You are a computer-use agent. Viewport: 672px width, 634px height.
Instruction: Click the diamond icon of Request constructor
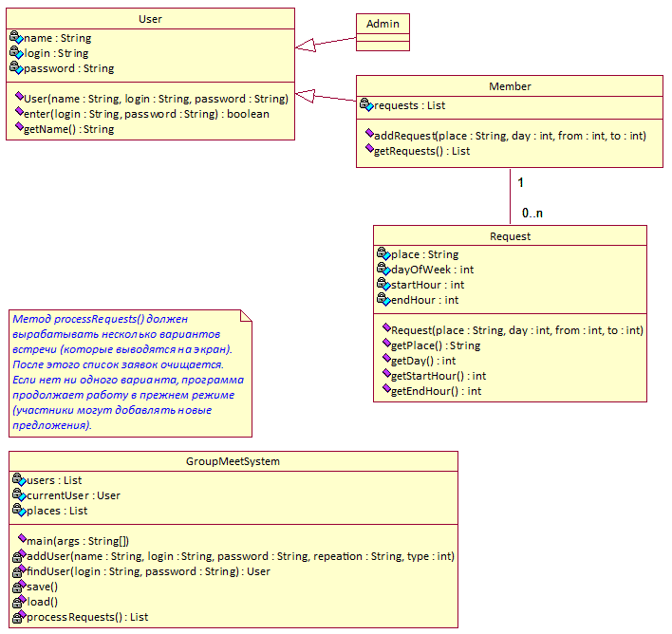[x=386, y=327]
